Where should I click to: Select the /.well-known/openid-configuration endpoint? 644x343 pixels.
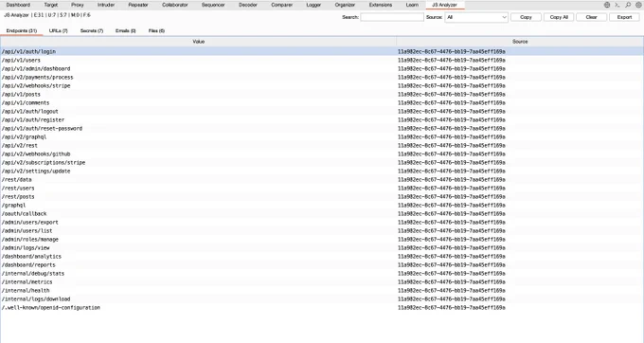[x=322, y=308]
